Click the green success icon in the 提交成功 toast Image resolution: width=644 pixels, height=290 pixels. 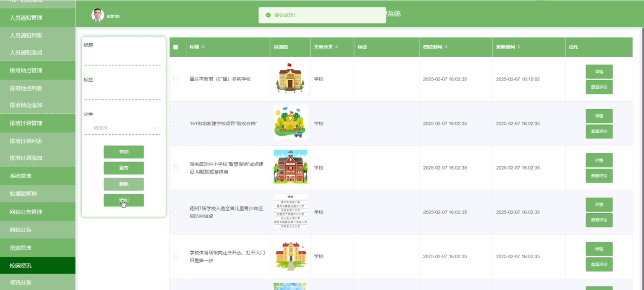click(x=268, y=15)
